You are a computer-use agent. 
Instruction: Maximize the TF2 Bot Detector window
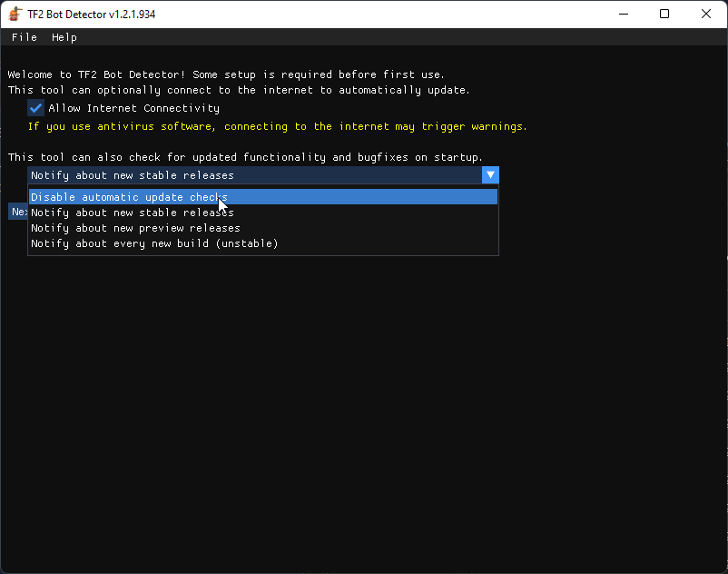point(664,14)
